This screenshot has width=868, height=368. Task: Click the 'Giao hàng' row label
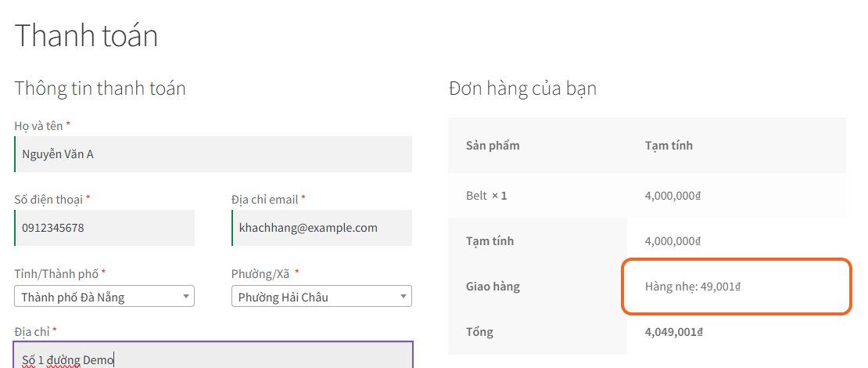pos(493,287)
